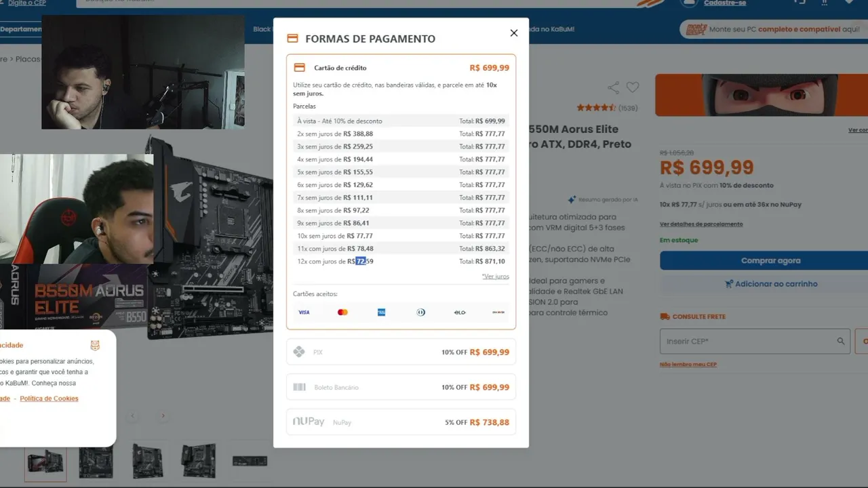The image size is (868, 488).
Task: Click the NuPay logo
Action: point(309,422)
